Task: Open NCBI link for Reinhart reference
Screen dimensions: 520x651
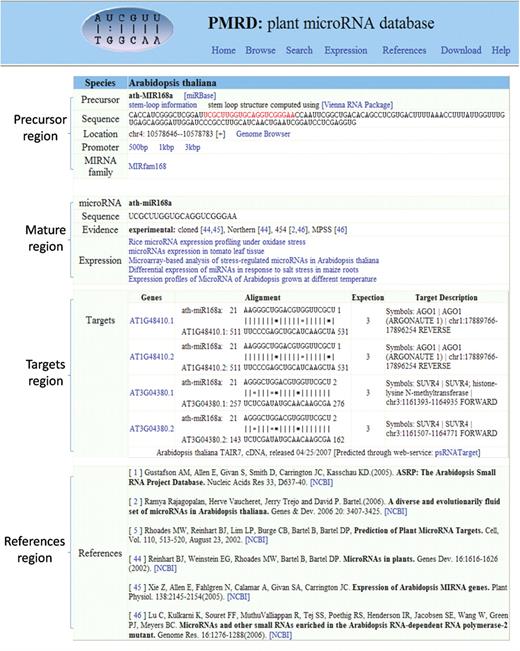Action: 165,568
